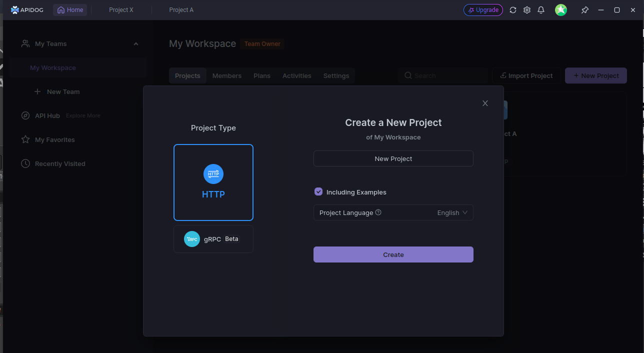This screenshot has height=353, width=644.
Task: Click the project Search field
Action: coord(443,76)
